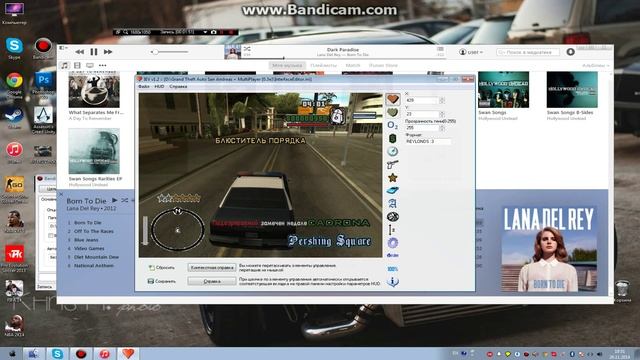Play the Born To Die album via play icon
The height and width of the screenshot is (360, 640).
(115, 200)
